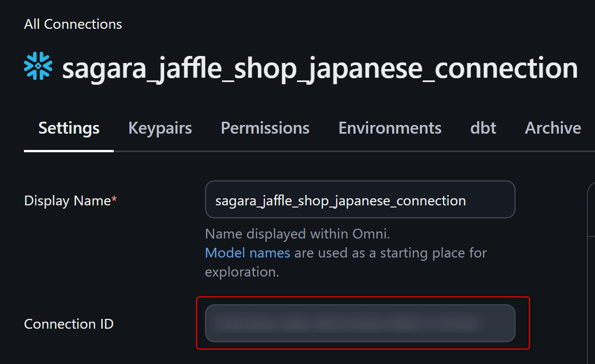Click the partially visible panel at right edge
Viewport: 595px width, 364px height.
591,272
